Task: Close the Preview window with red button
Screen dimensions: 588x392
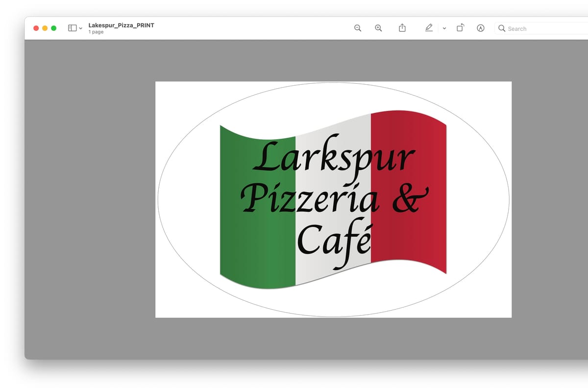Action: click(36, 28)
